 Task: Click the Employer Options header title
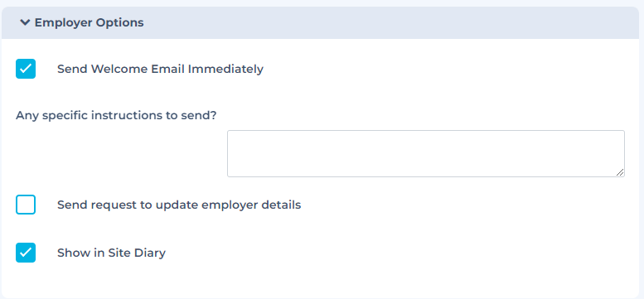click(x=90, y=22)
